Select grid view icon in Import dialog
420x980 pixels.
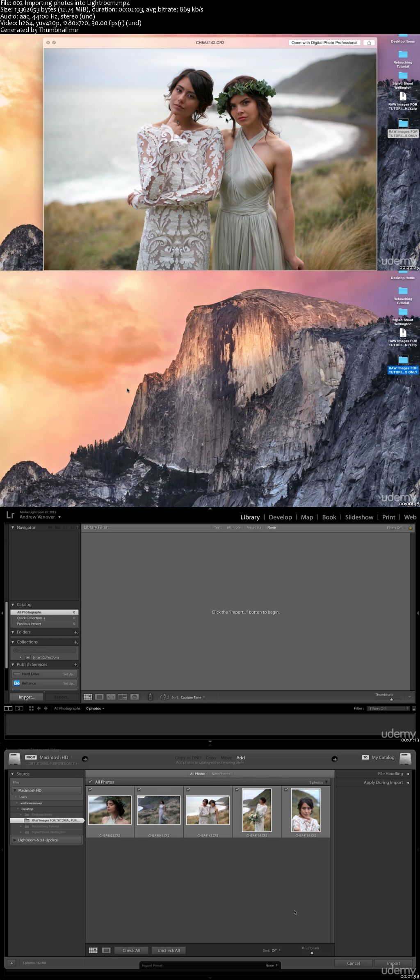point(93,950)
